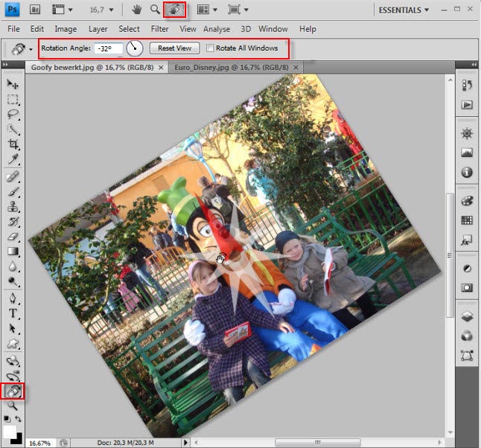Image resolution: width=481 pixels, height=448 pixels.
Task: Select the History Brush tool
Action: pyautogui.click(x=13, y=222)
